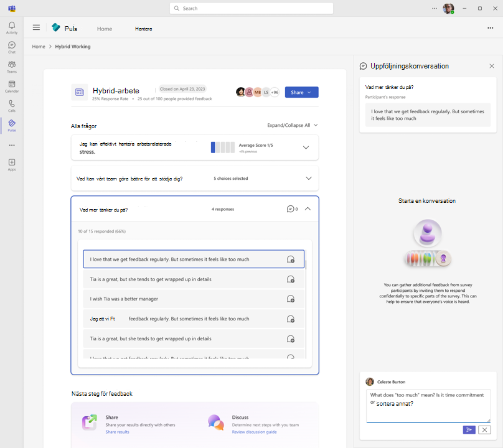The height and width of the screenshot is (448, 503).
Task: Open Activity in the Teams sidebar
Action: pos(12,28)
